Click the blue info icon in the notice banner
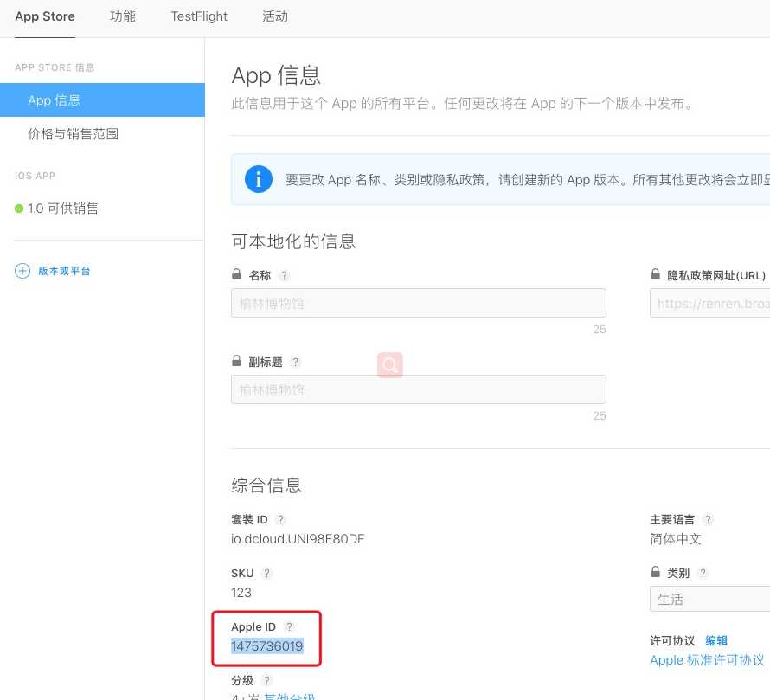 tap(259, 179)
